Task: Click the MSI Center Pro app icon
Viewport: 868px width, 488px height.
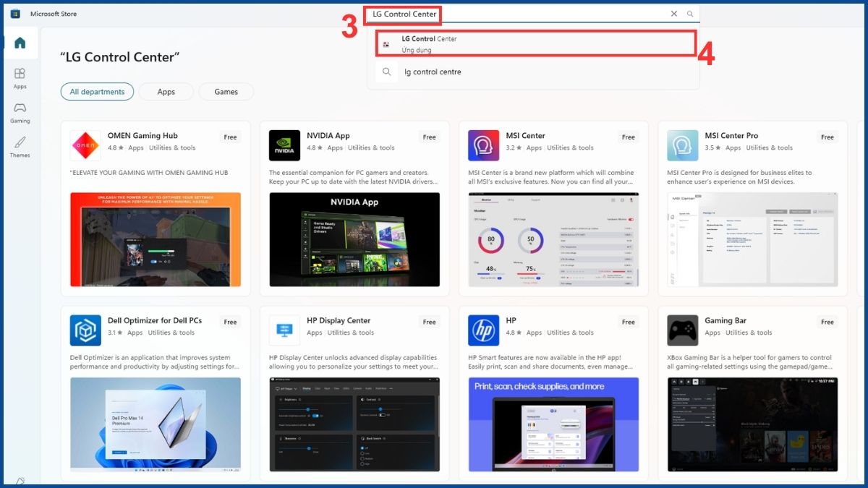Action: click(682, 145)
